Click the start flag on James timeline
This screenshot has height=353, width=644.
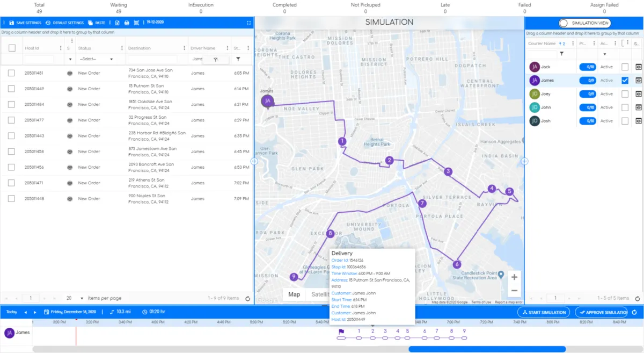coord(341,332)
